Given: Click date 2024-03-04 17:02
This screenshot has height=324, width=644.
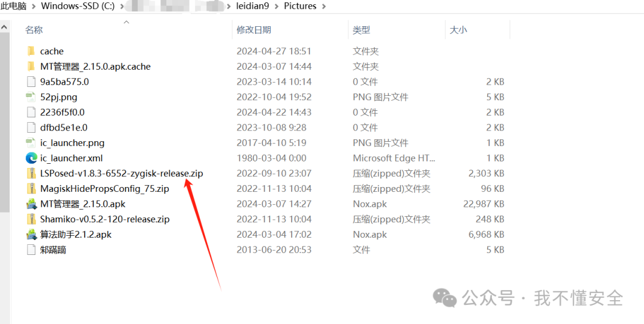Looking at the screenshot, I should point(274,235).
